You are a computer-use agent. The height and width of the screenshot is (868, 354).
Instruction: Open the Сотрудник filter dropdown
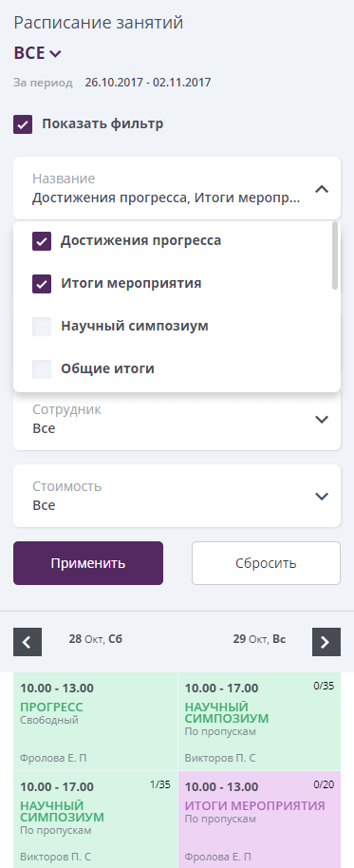[x=177, y=419]
